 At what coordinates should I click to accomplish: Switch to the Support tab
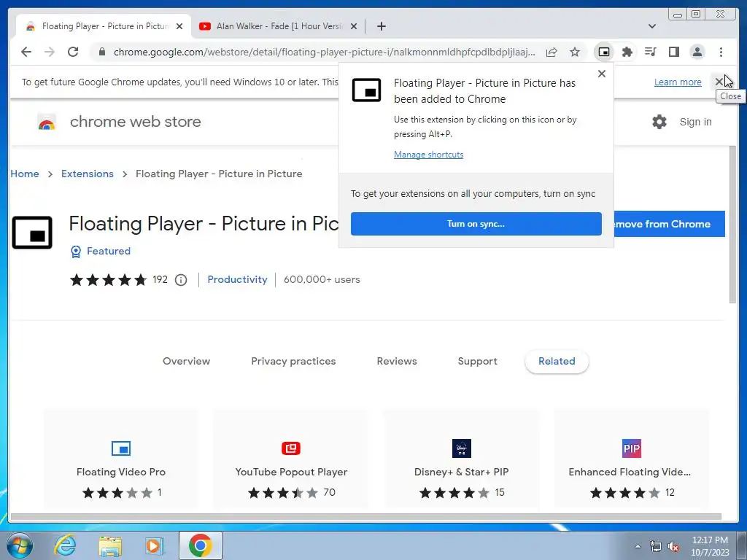click(477, 361)
